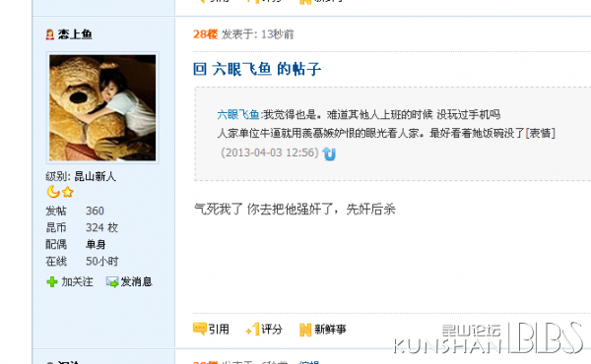This screenshot has height=364, width=591.
Task: Click the orange N news icon
Action: click(305, 330)
